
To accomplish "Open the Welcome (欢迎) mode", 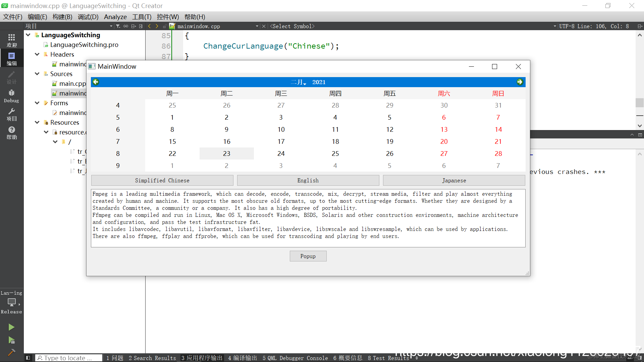I will [12, 40].
